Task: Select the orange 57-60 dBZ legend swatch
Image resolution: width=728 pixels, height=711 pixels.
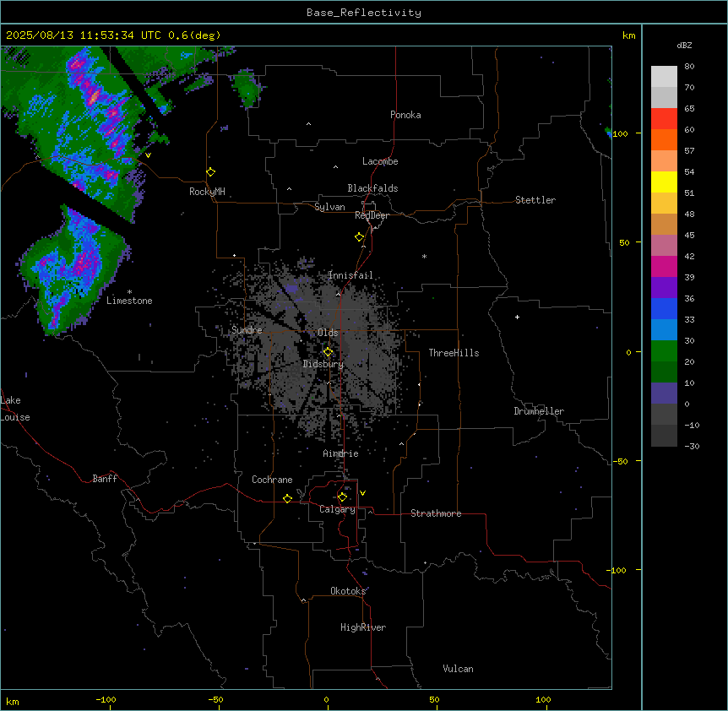Action: point(664,139)
